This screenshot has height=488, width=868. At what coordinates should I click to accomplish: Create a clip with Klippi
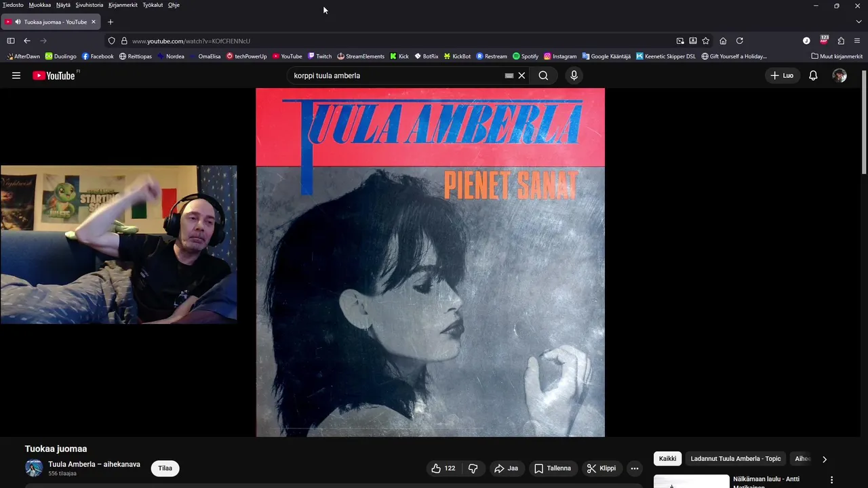[601, 468]
